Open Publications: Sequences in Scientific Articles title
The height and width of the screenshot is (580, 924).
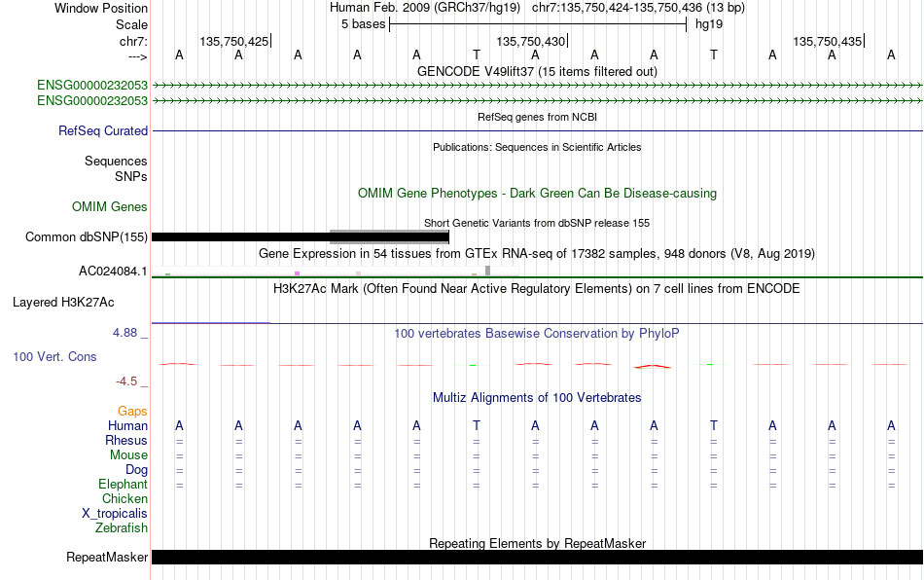click(537, 147)
